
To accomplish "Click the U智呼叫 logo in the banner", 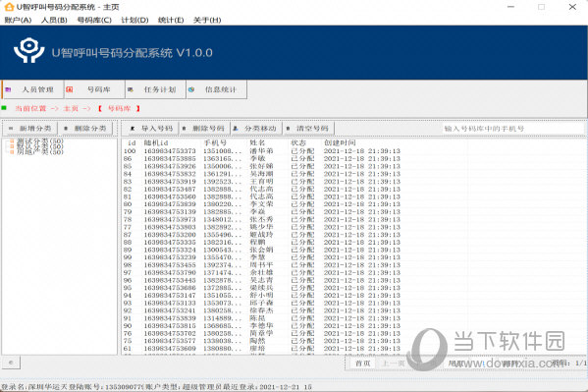I will point(29,50).
